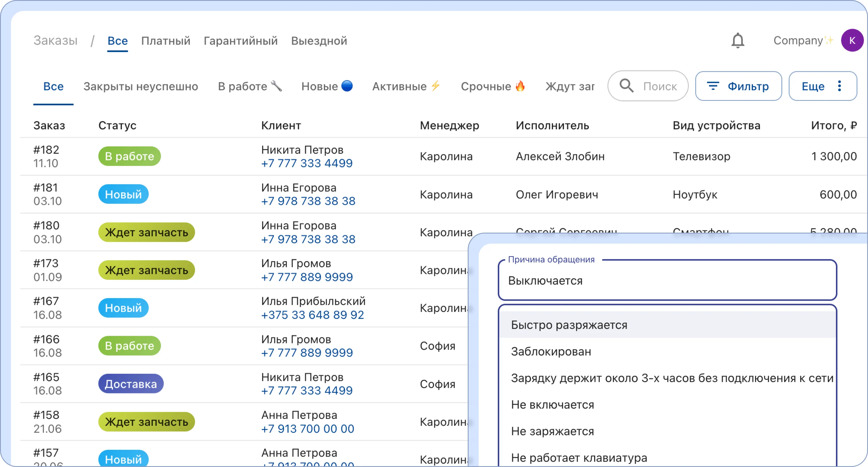Click the Исполнитель column header
This screenshot has width=868, height=467.
552,125
